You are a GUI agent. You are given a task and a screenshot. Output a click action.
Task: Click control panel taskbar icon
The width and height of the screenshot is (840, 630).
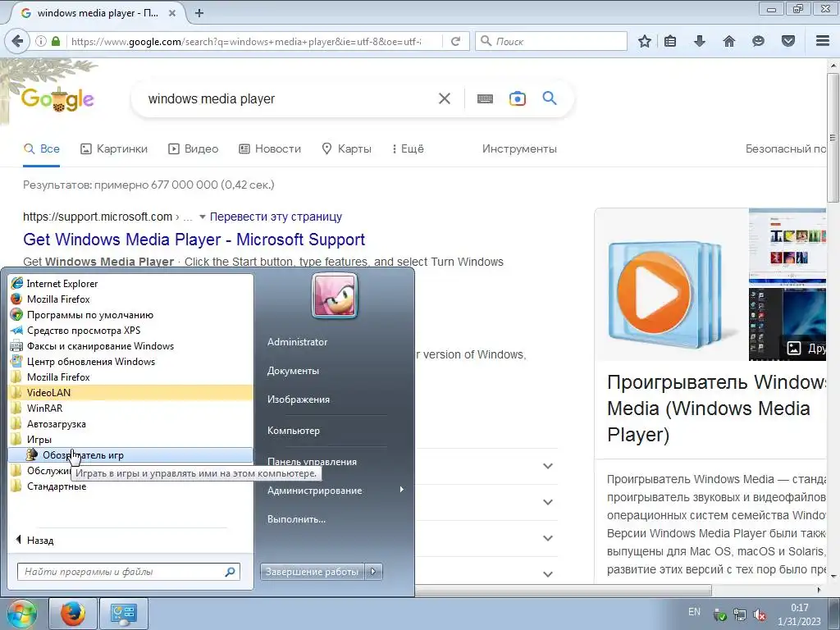tap(124, 614)
